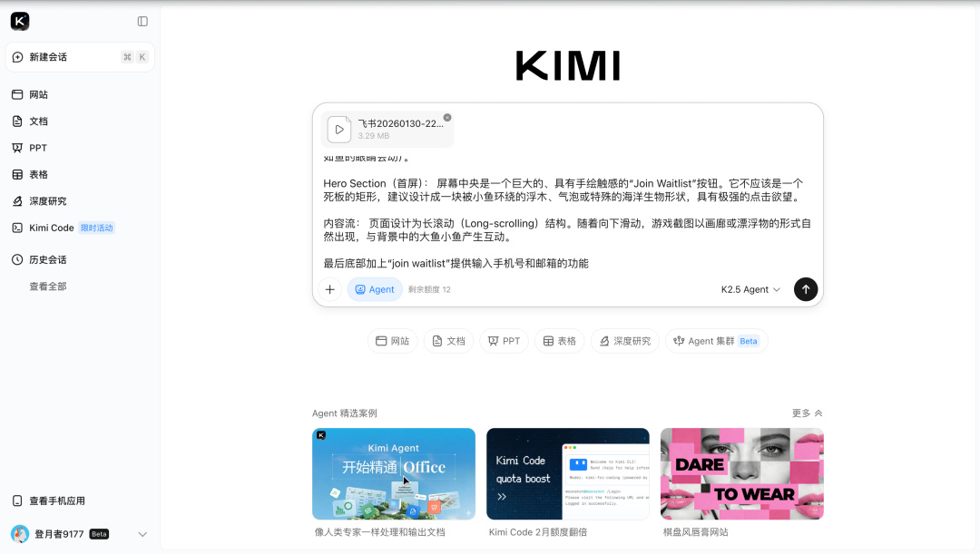Play the attached 飞书 video file

[339, 130]
